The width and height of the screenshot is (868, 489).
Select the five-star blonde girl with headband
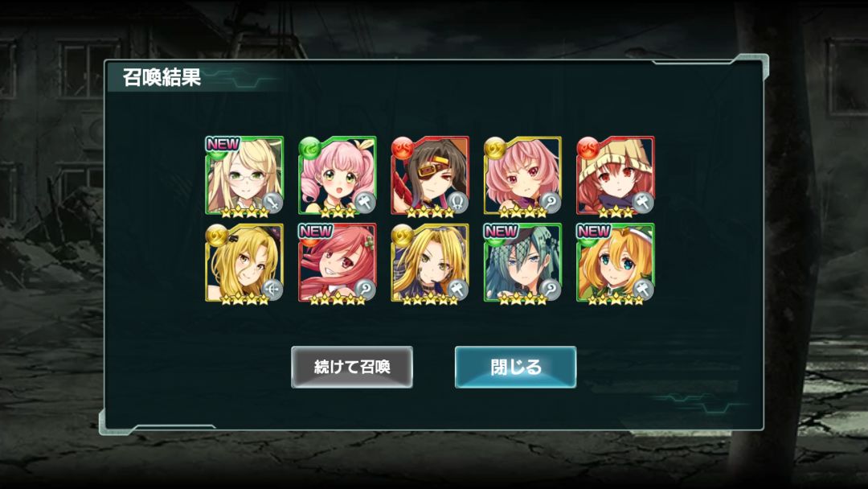pyautogui.click(x=429, y=262)
